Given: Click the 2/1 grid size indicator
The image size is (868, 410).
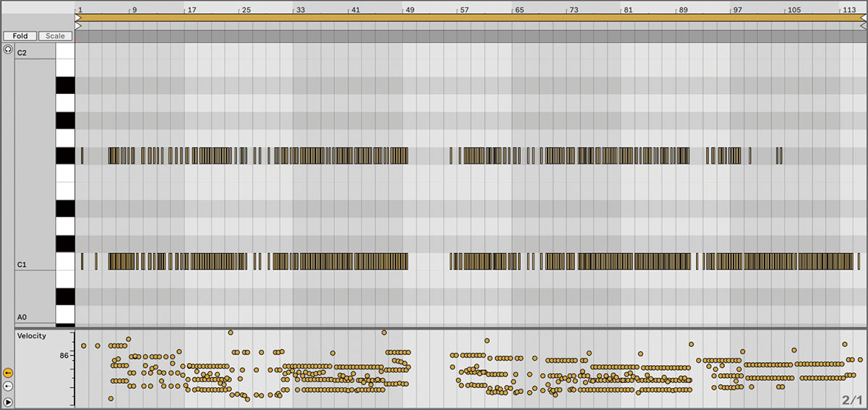Looking at the screenshot, I should [852, 400].
